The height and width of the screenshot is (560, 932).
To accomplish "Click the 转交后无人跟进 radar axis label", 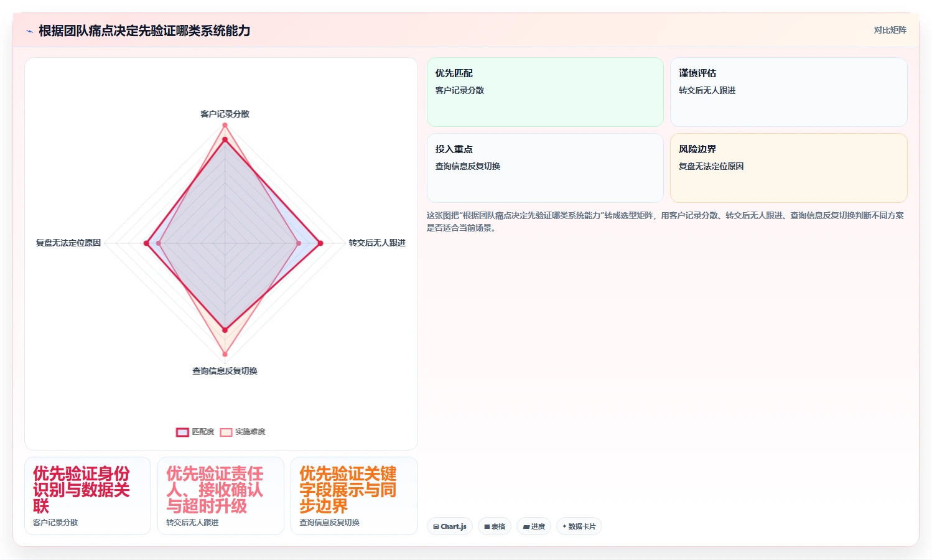I will tap(377, 243).
